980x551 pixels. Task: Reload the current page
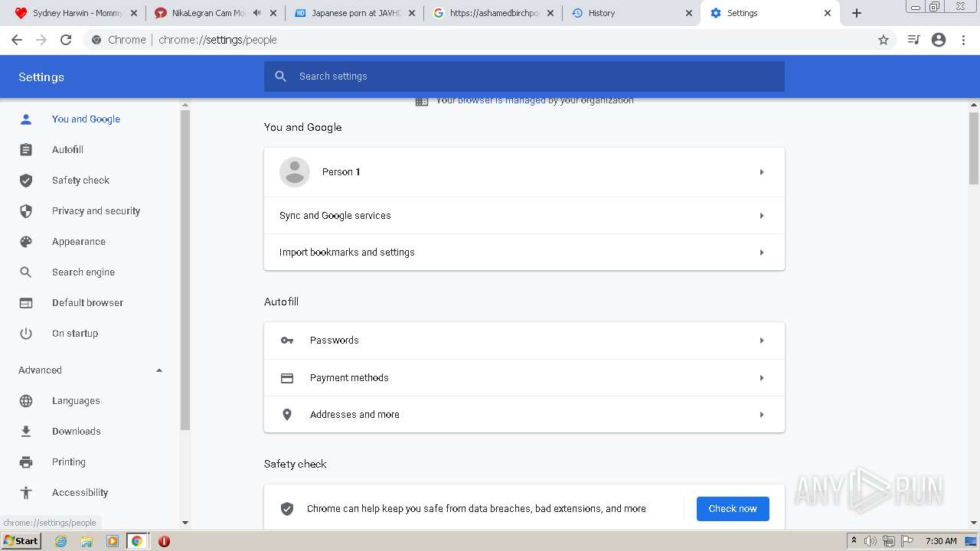pyautogui.click(x=66, y=40)
